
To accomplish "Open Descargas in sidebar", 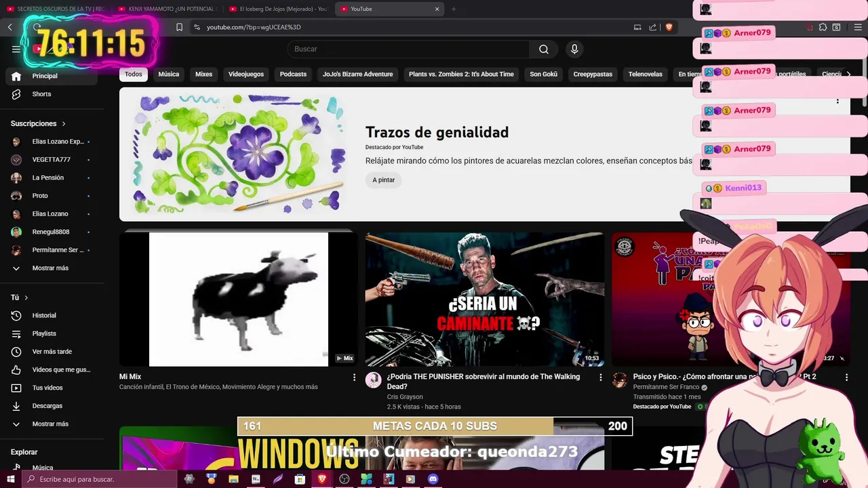I will point(52,406).
